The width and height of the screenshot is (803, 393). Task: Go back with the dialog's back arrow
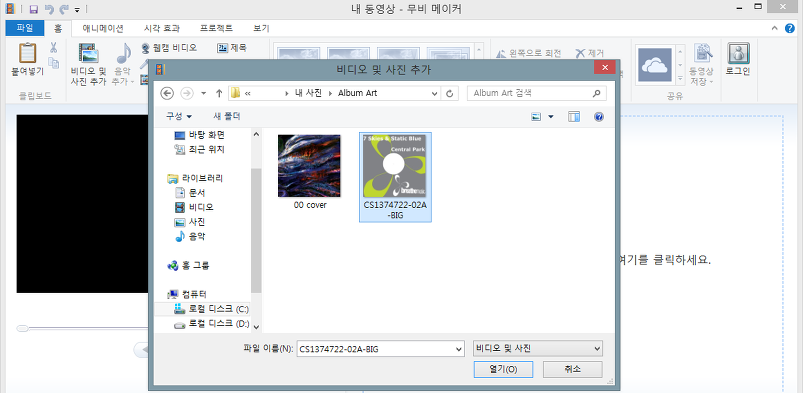[x=167, y=93]
